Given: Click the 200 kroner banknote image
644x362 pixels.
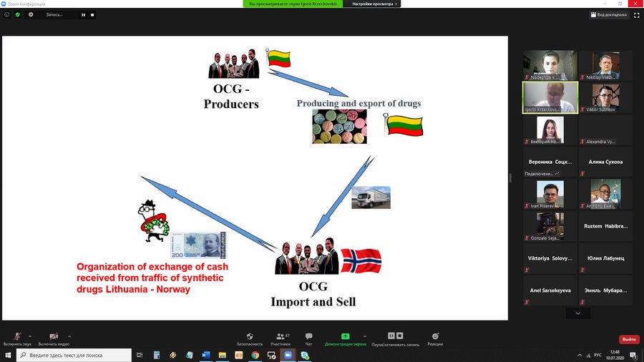Looking at the screenshot, I should click(x=198, y=245).
